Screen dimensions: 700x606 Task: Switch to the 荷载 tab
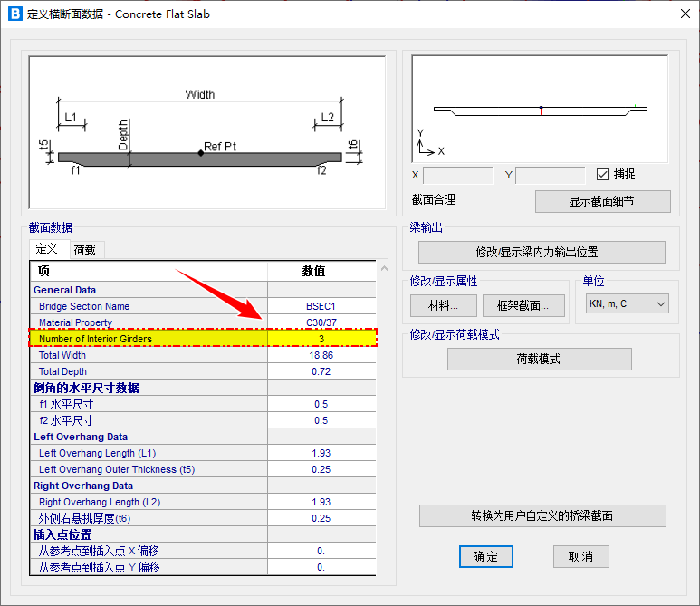pyautogui.click(x=85, y=250)
